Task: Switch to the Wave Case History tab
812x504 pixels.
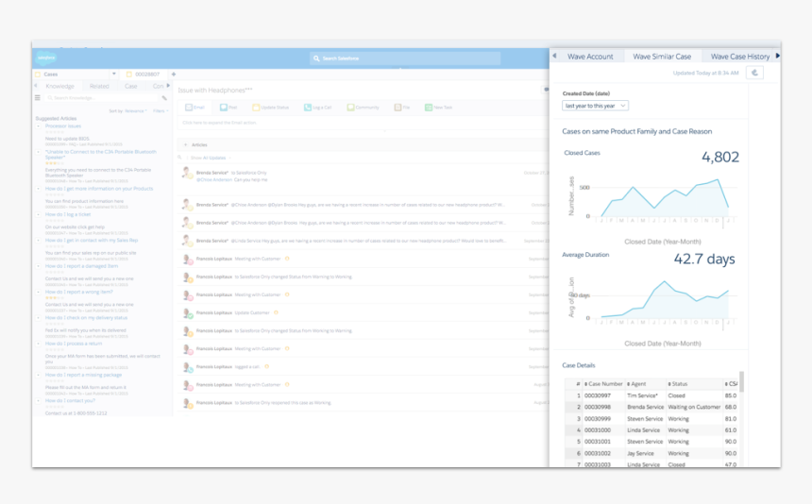Action: pyautogui.click(x=739, y=57)
